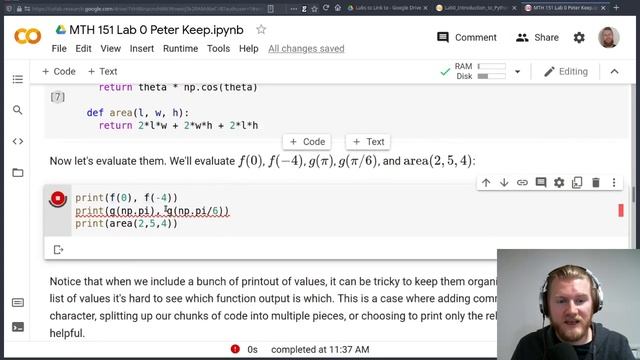Collapse the header with chevron up
The width and height of the screenshot is (640, 360).
(614, 71)
